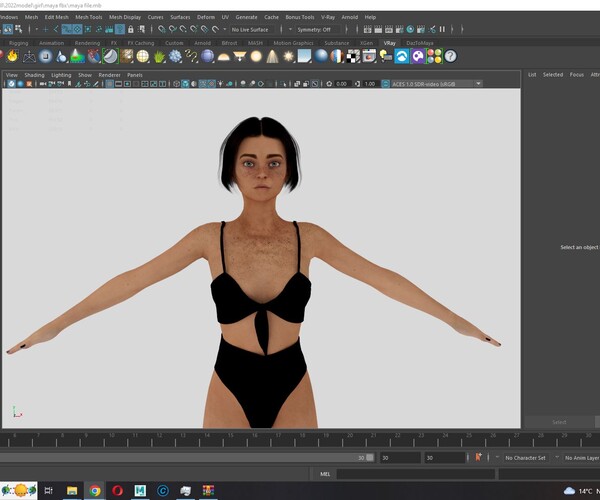Click the checkerboard icon on VRay shelf
Image resolution: width=600 pixels, height=500 pixels.
pos(353,57)
